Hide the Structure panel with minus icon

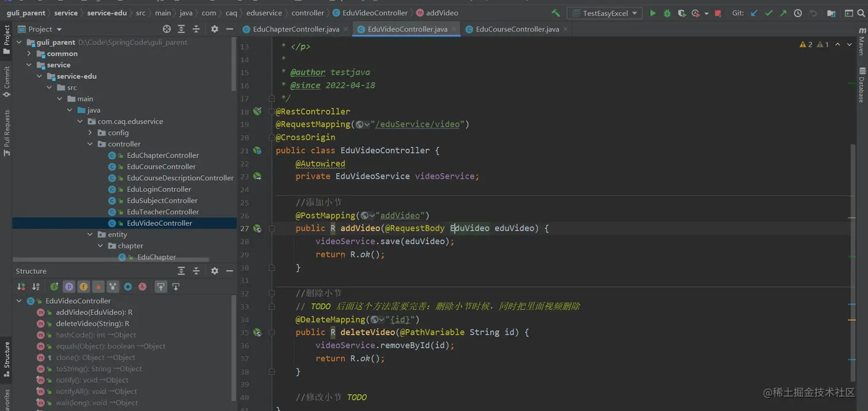tap(230, 271)
